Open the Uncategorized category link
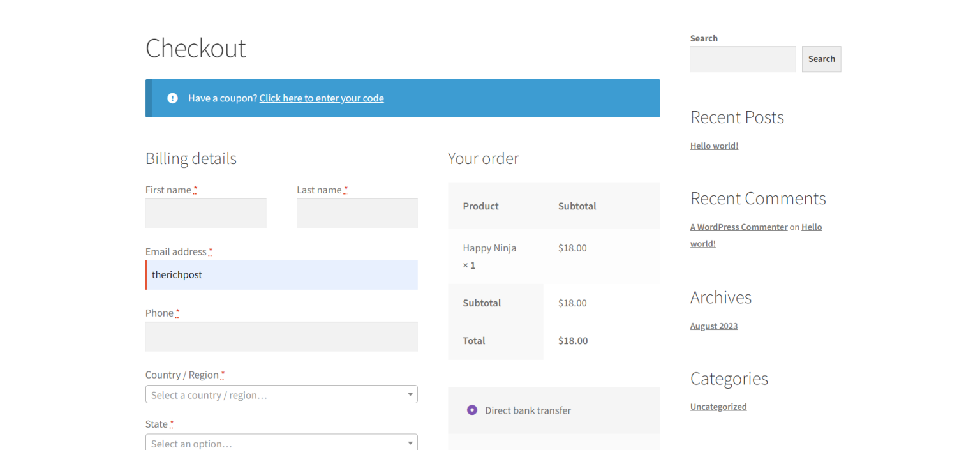Viewport: 980px width, 450px height. (x=718, y=407)
